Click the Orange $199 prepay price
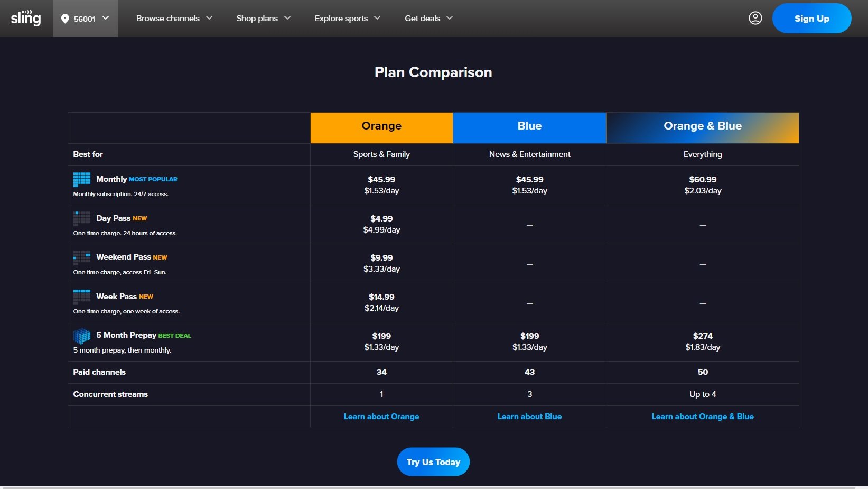Viewport: 868px width, 489px height. click(x=381, y=336)
